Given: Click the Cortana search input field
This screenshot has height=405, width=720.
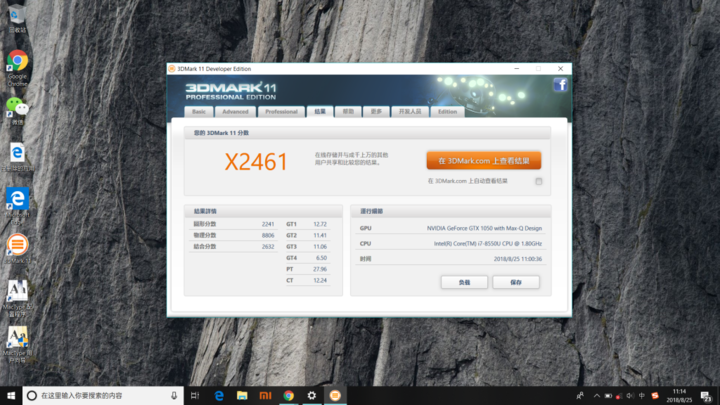Looking at the screenshot, I should [103, 395].
